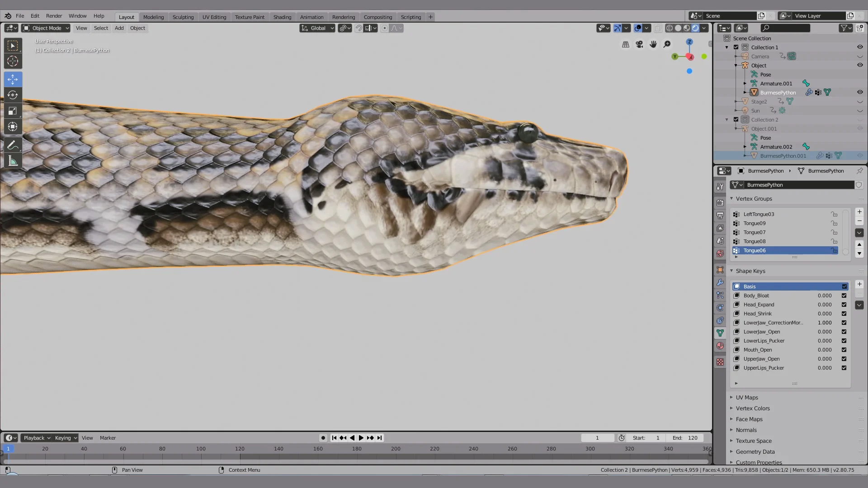Uncheck Collection 2 exclude checkbox
The width and height of the screenshot is (868, 488).
(736, 120)
